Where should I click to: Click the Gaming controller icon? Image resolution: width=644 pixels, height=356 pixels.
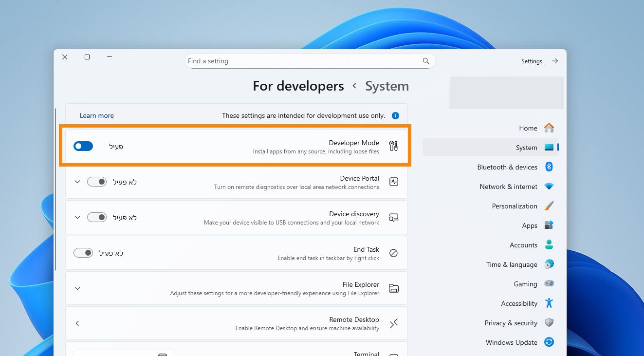[x=549, y=283]
